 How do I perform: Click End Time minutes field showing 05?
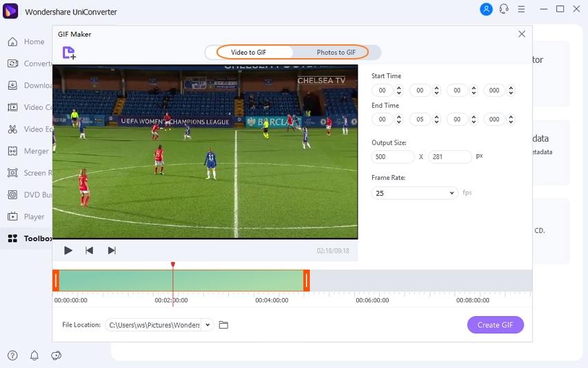point(420,119)
